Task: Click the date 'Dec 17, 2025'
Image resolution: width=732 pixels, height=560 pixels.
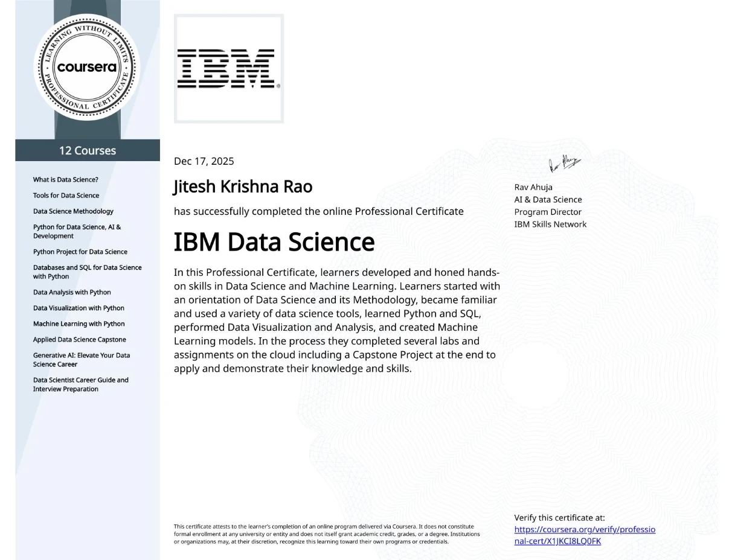Action: (x=204, y=161)
